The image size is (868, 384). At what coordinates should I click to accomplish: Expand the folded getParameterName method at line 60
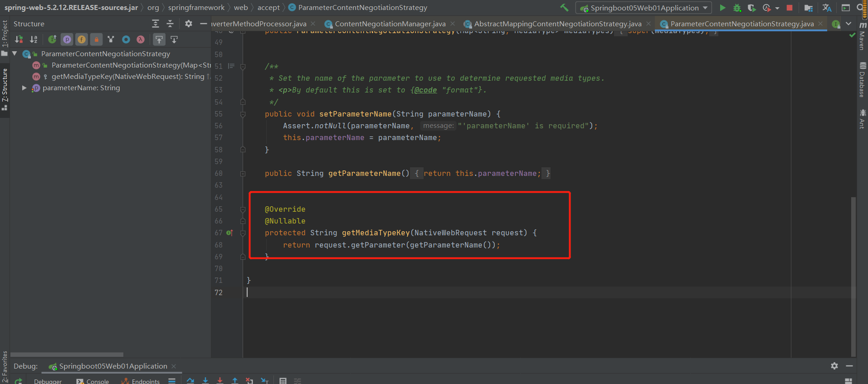click(x=243, y=174)
